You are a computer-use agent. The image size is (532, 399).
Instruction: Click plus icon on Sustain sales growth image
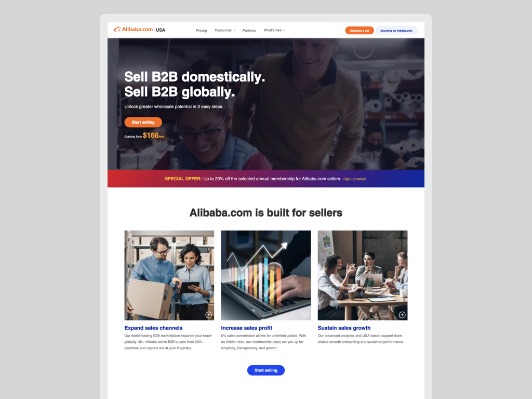pos(402,315)
